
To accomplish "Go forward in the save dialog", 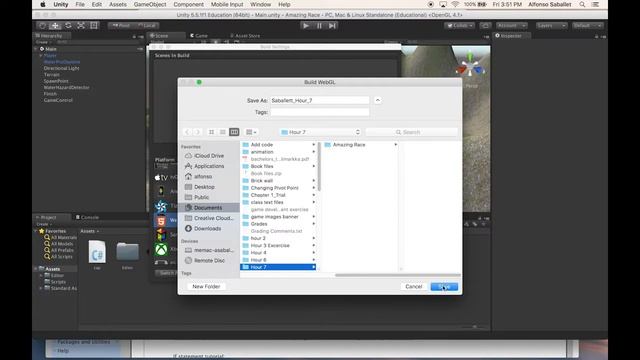I will point(198,132).
